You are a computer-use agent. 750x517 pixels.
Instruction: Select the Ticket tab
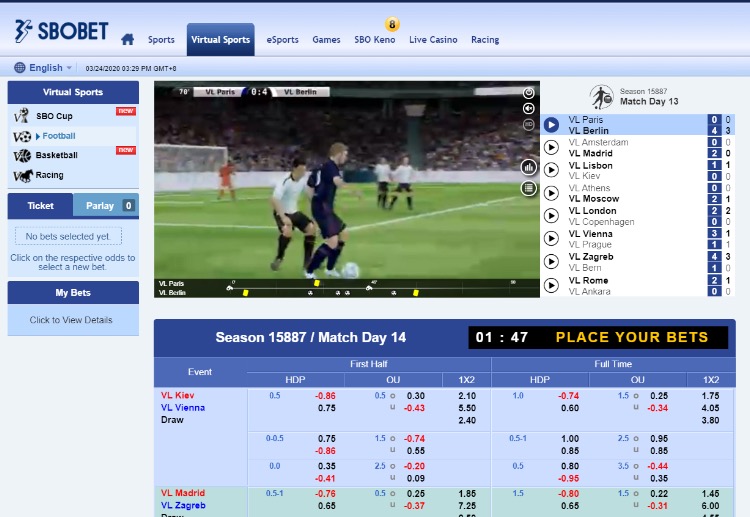point(41,206)
